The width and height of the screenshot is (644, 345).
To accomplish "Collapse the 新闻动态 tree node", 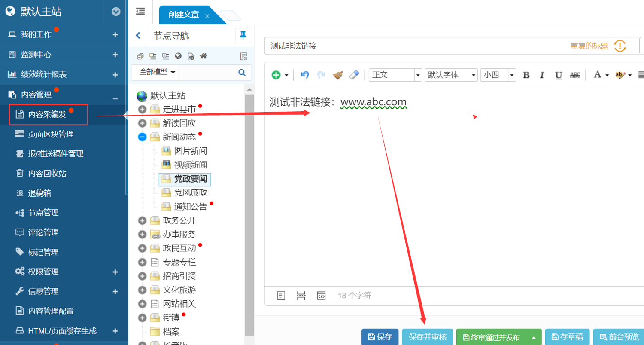I will [143, 137].
